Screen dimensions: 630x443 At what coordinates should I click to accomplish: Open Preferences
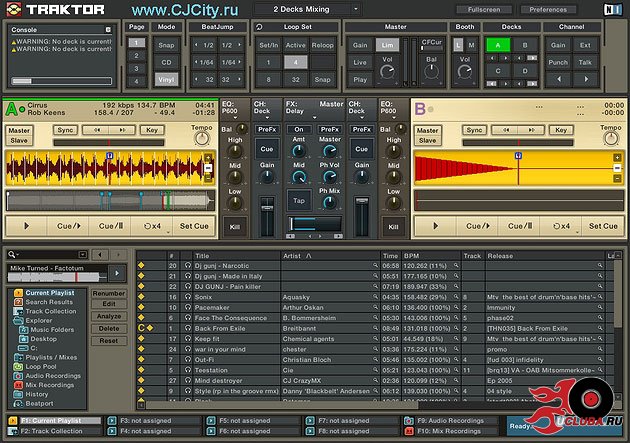click(x=548, y=9)
